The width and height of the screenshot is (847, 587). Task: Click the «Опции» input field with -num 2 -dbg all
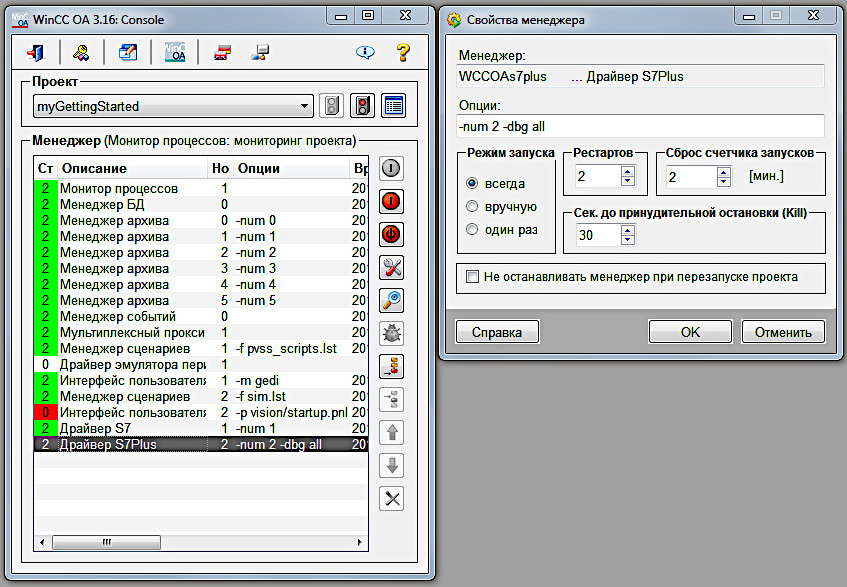(641, 126)
